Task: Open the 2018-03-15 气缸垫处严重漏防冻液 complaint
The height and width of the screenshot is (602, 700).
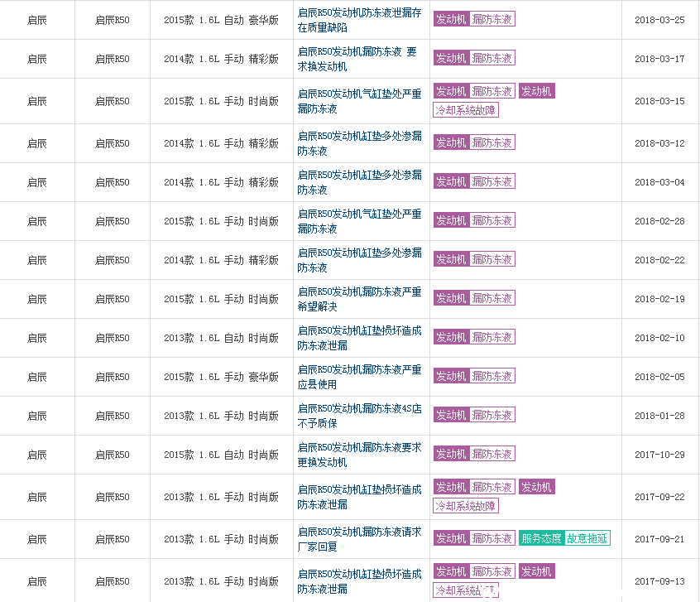Action: [359, 101]
